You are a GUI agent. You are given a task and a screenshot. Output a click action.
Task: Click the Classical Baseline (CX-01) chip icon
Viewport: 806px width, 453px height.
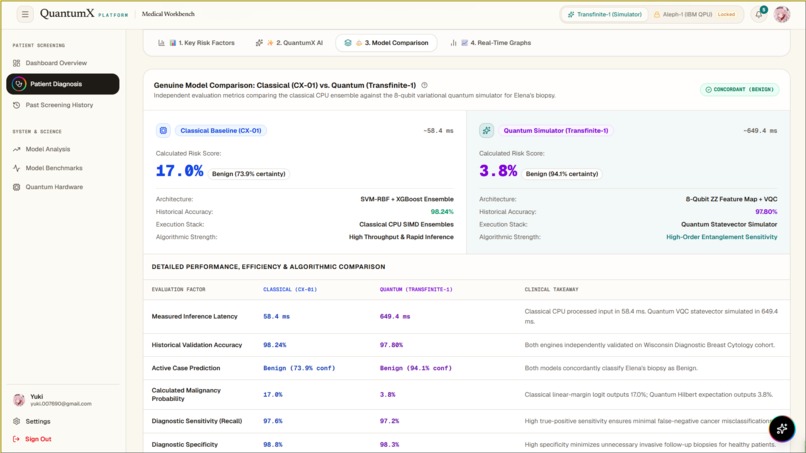[163, 131]
